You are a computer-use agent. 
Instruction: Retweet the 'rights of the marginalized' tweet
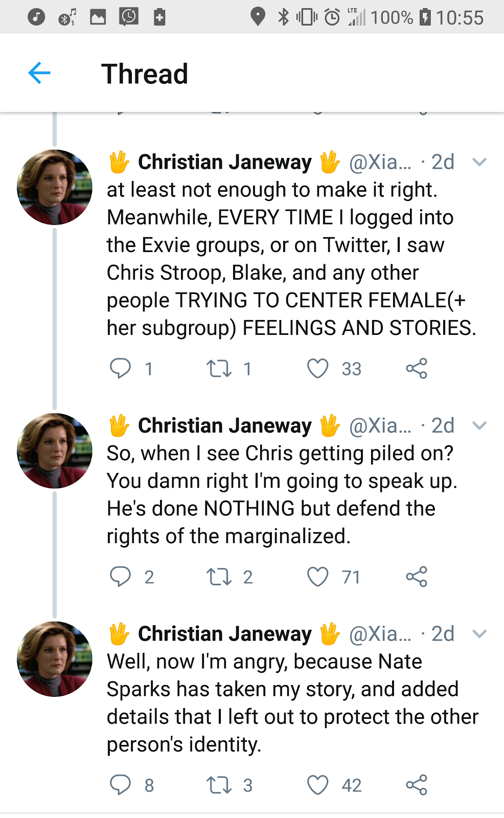[x=219, y=577]
